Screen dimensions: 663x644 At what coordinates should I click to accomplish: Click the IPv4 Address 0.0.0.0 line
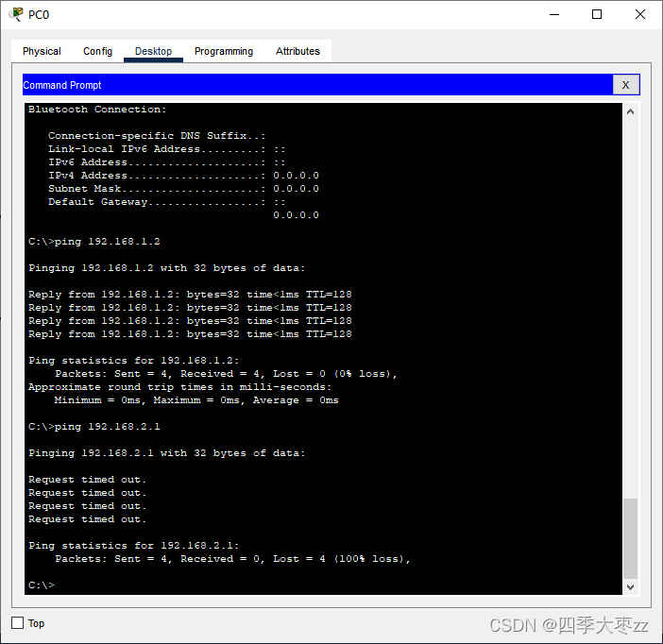(183, 176)
